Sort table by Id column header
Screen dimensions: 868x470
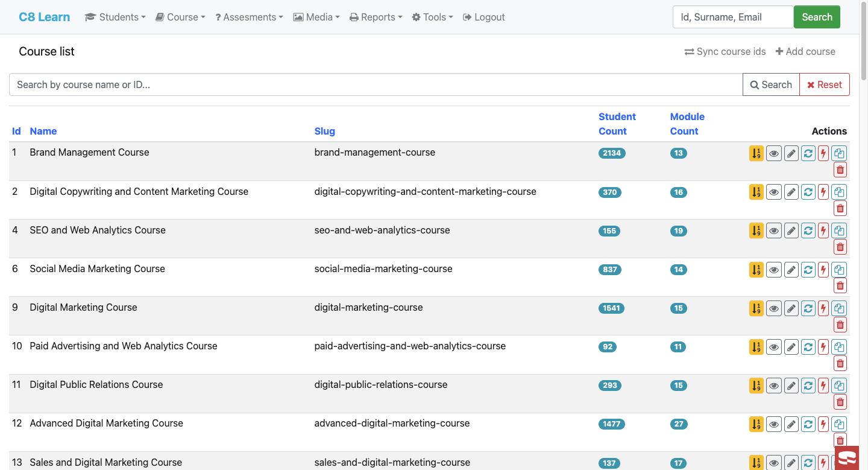click(x=16, y=131)
